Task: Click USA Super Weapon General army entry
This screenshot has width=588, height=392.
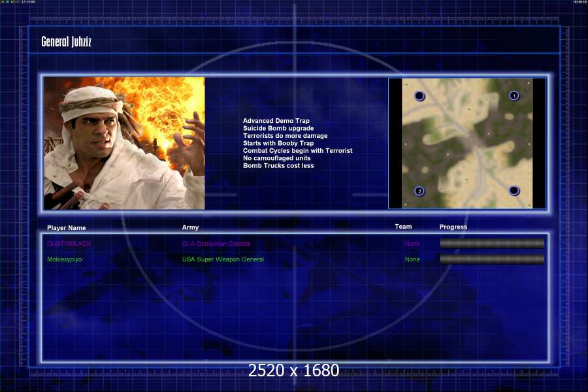Action: pyautogui.click(x=223, y=259)
